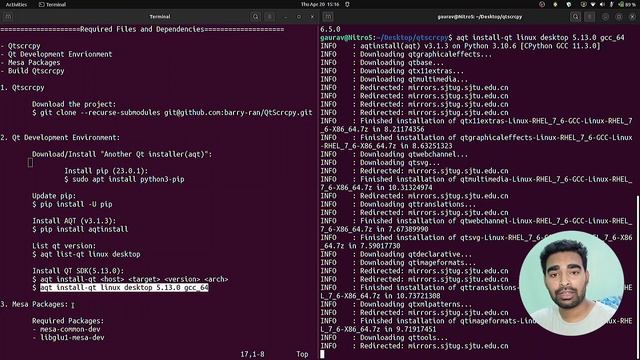The width and height of the screenshot is (640, 360).
Task: Click the presenter's circular webcam overlay
Action: [571, 283]
